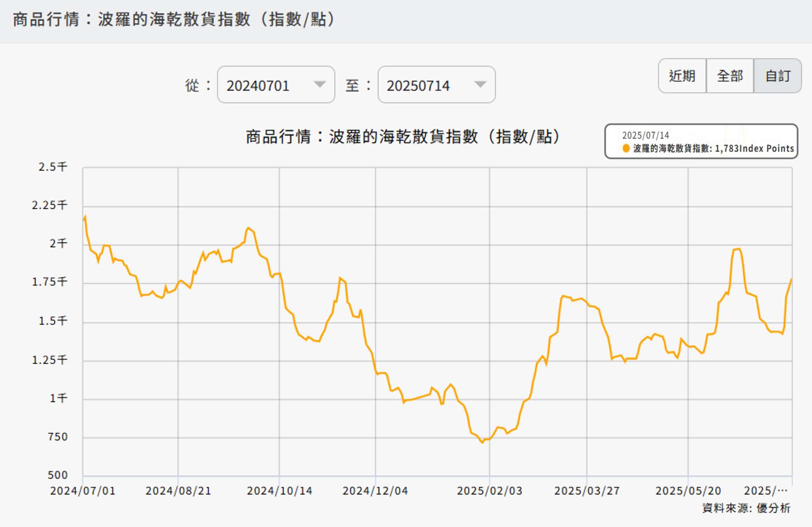
Task: Click the y-axis label 2.25千
Action: [x=49, y=205]
